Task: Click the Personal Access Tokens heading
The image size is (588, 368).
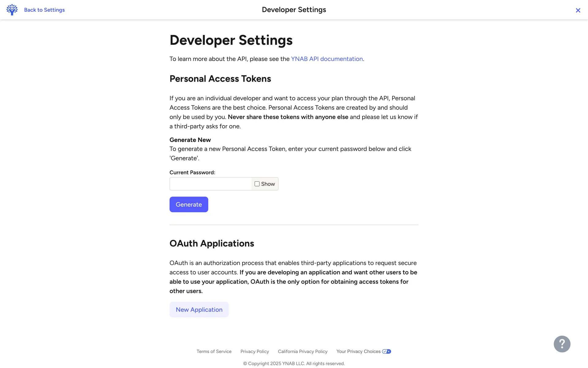Action: (x=220, y=79)
